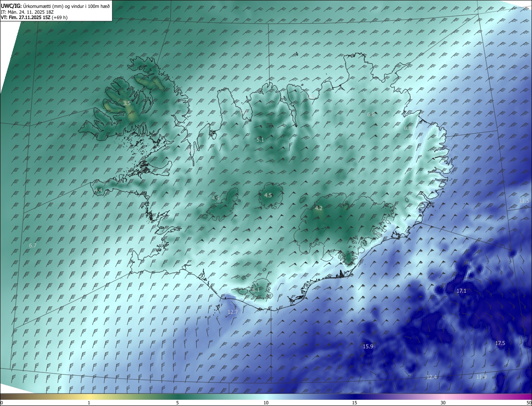
Task: Click the 15 tick label on color scale
Action: coord(355,403)
